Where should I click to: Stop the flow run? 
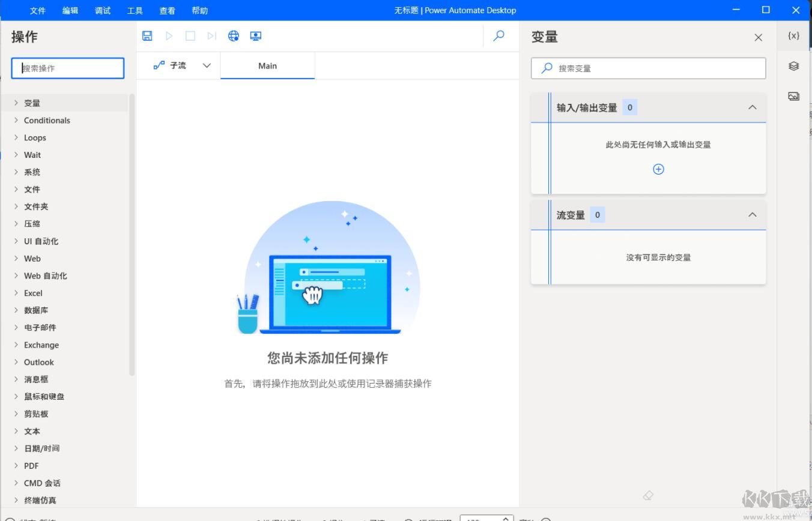pos(190,35)
